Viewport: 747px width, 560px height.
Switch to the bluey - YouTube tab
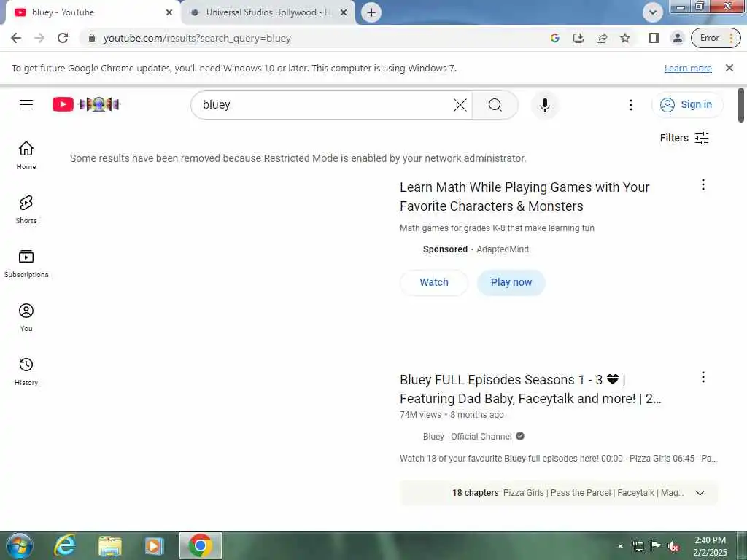(90, 12)
